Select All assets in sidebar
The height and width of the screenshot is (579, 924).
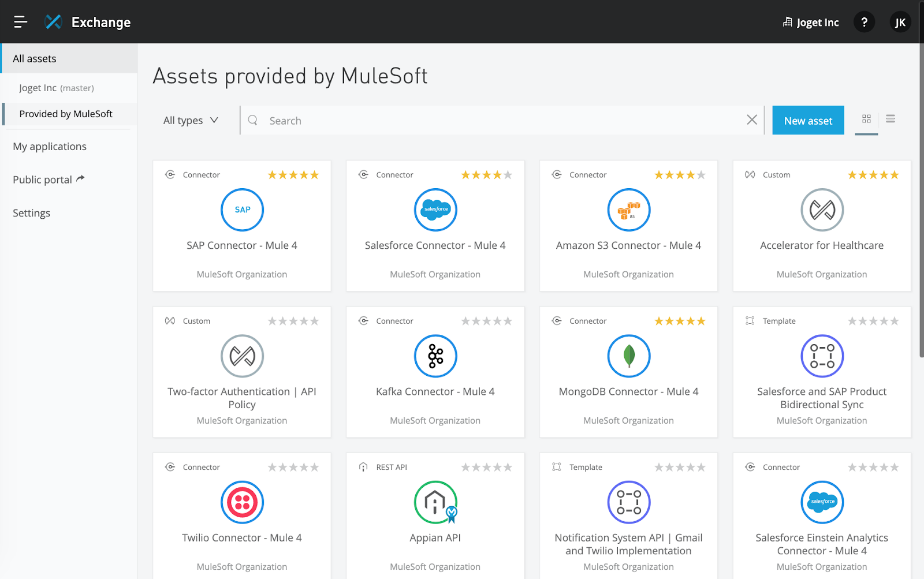point(69,58)
